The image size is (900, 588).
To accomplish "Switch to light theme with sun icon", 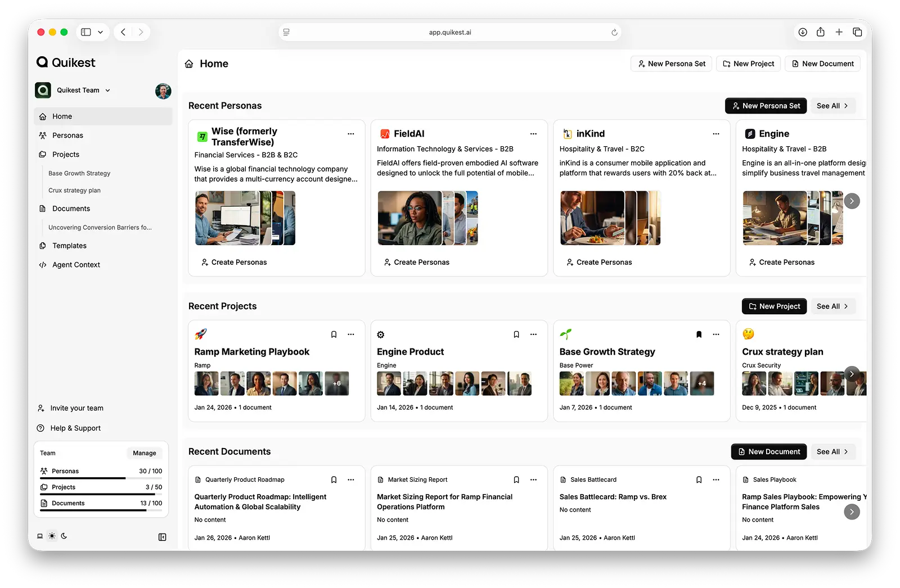I will [x=52, y=536].
